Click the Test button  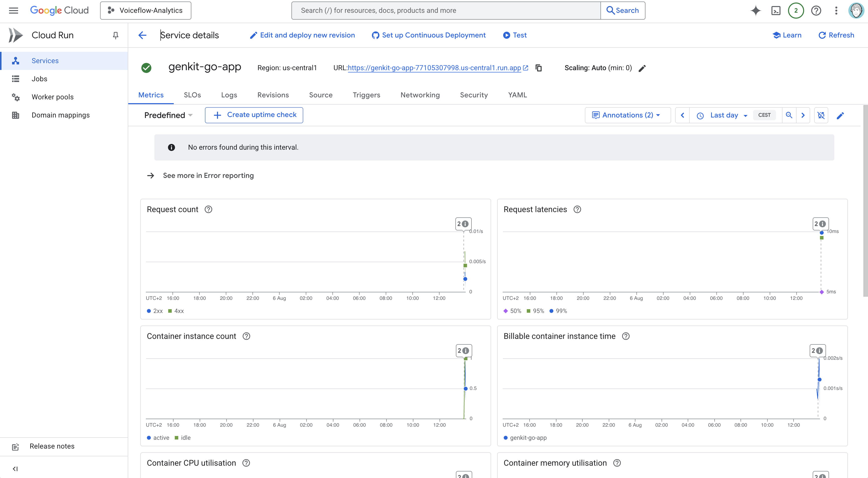tap(514, 35)
